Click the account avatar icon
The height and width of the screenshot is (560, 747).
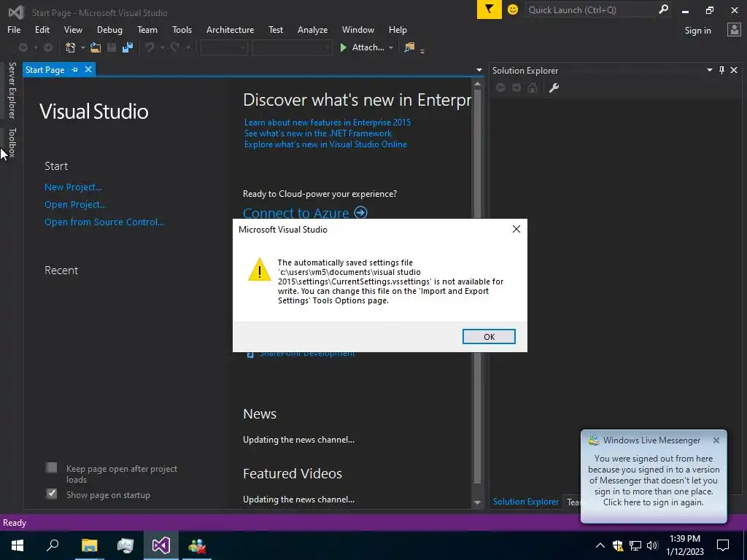click(x=734, y=30)
